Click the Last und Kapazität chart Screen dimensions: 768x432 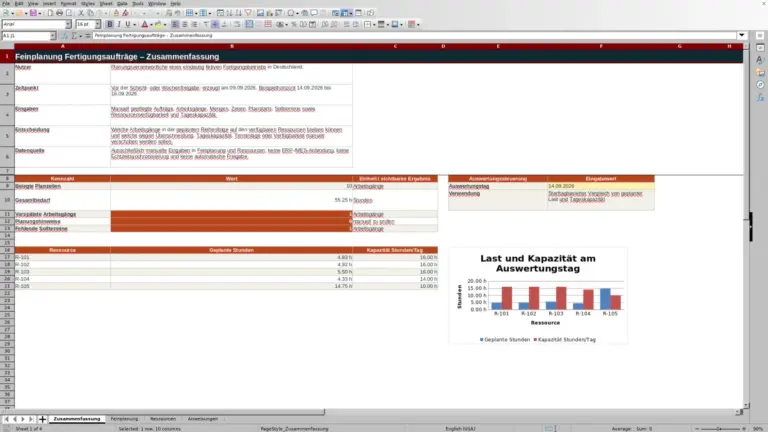(538, 295)
